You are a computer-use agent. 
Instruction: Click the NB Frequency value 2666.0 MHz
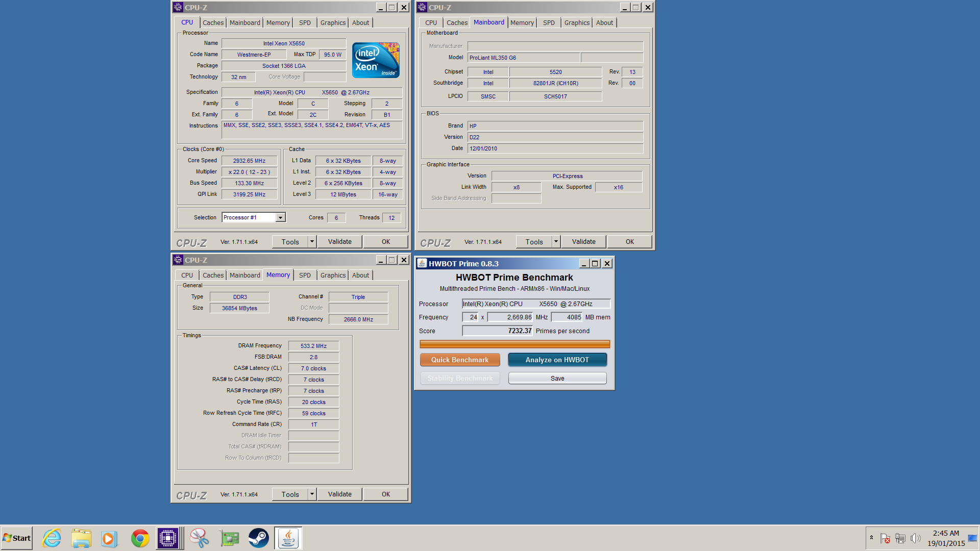coord(358,319)
